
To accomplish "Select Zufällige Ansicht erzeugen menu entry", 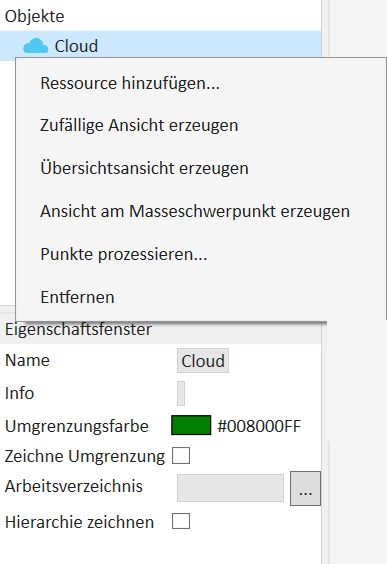I will coord(139,126).
